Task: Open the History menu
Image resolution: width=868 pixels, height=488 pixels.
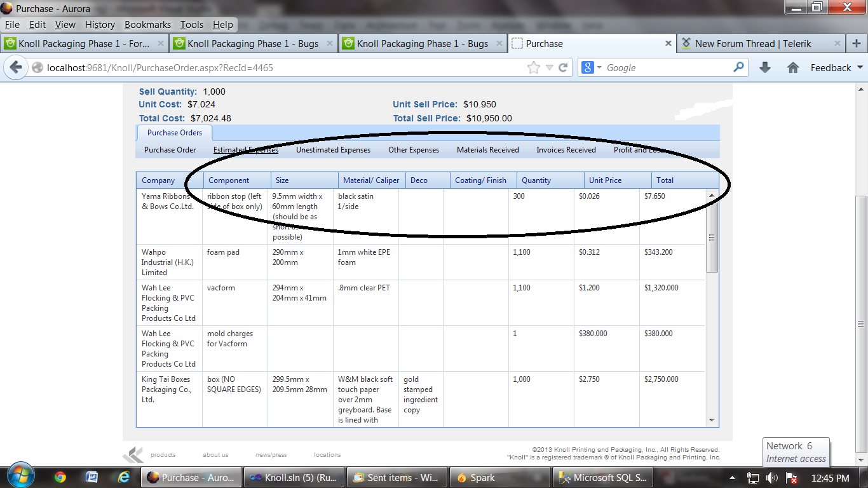Action: click(100, 25)
